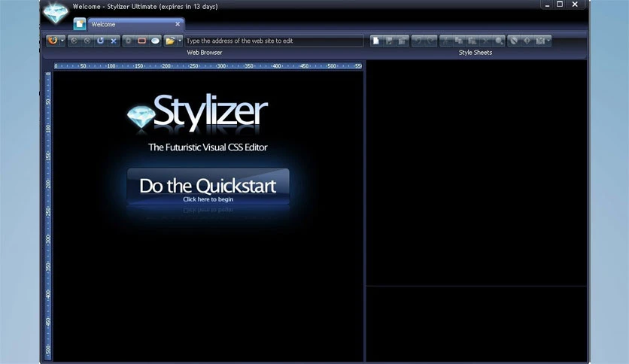Viewport: 629px width, 364px height.
Task: Save the style sheet with the disk icon
Action: coord(389,41)
